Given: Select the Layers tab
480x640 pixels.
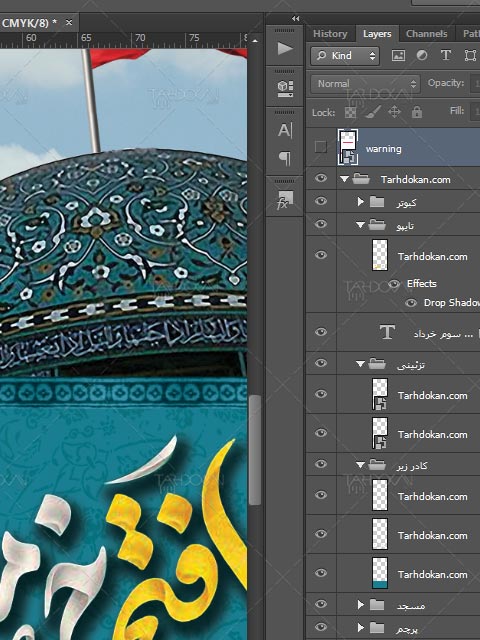Looking at the screenshot, I should tap(377, 34).
